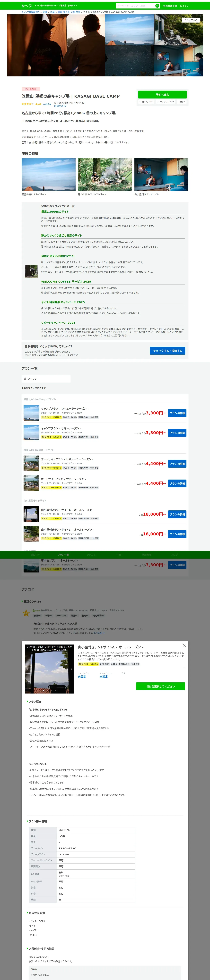Click the plan photo in the popup

tap(49, 669)
